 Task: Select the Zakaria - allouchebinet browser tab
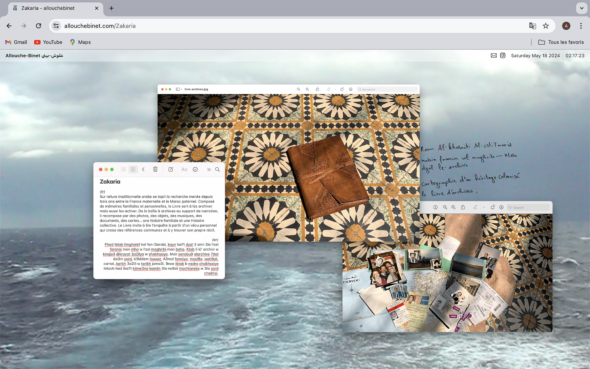point(55,8)
